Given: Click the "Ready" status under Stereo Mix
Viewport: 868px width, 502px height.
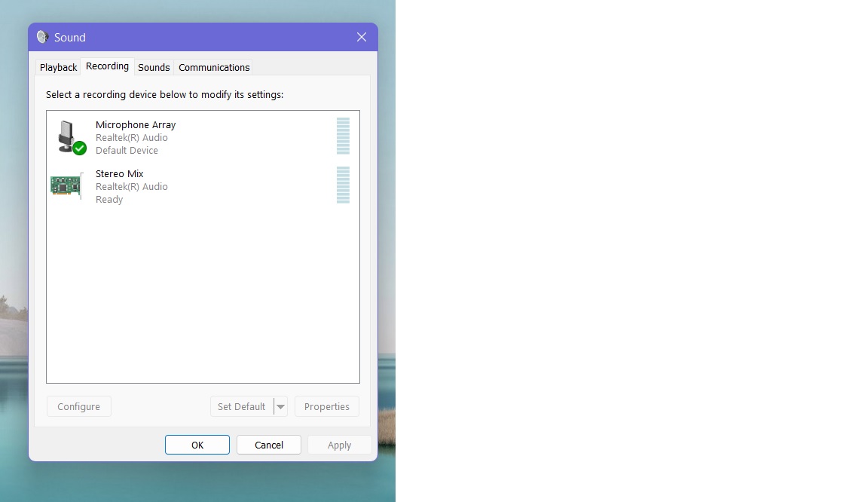Looking at the screenshot, I should (x=109, y=200).
